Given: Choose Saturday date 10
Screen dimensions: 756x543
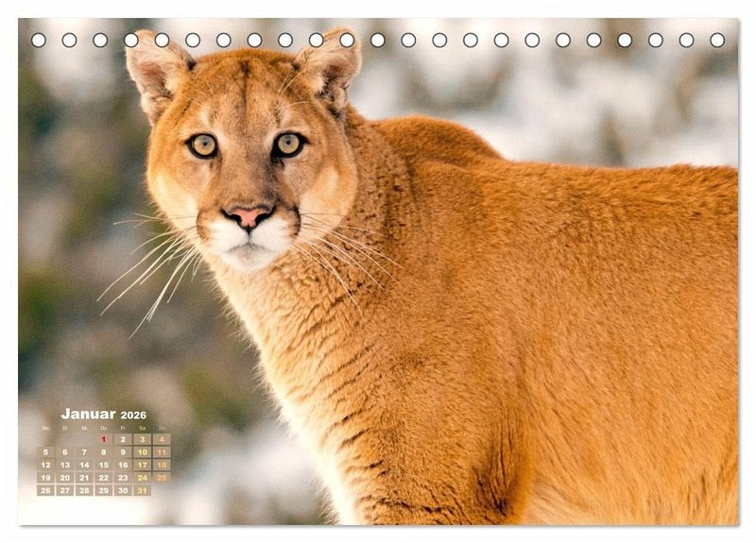Looking at the screenshot, I should [143, 452].
